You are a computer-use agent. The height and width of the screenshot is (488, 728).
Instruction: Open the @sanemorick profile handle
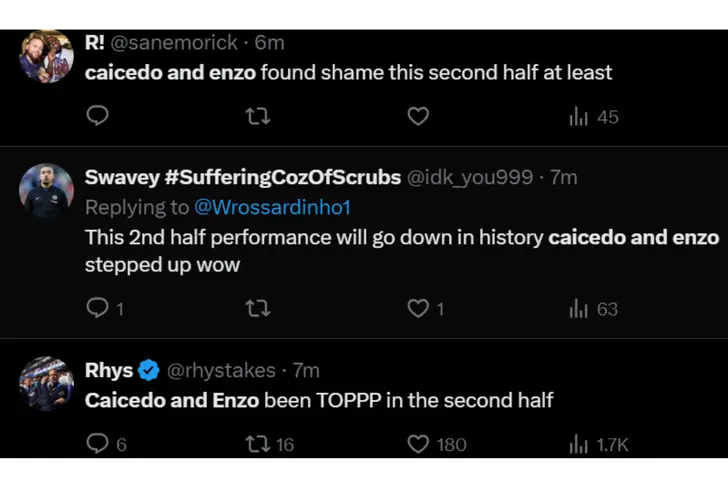(175, 43)
